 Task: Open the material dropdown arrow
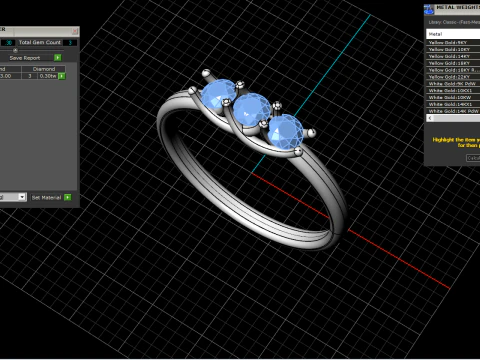click(x=22, y=197)
